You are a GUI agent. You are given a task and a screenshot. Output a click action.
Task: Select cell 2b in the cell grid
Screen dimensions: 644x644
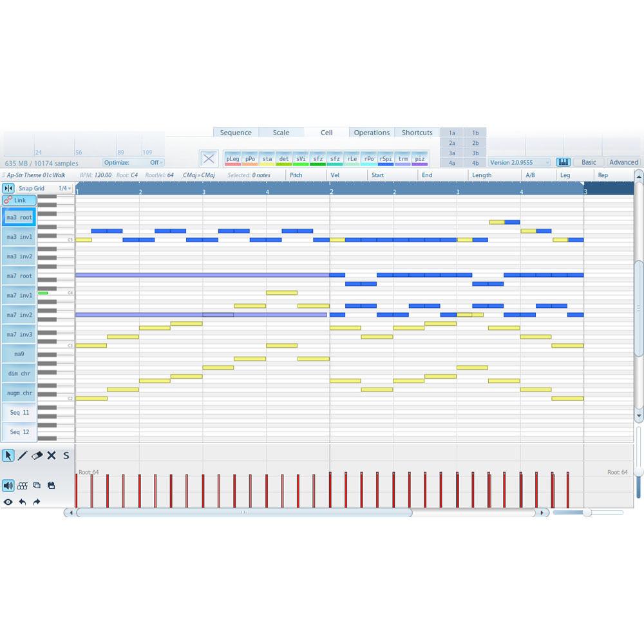(475, 142)
